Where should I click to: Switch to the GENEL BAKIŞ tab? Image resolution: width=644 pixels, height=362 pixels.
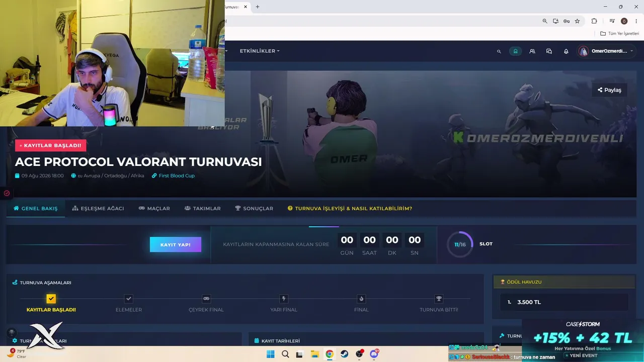(36, 208)
